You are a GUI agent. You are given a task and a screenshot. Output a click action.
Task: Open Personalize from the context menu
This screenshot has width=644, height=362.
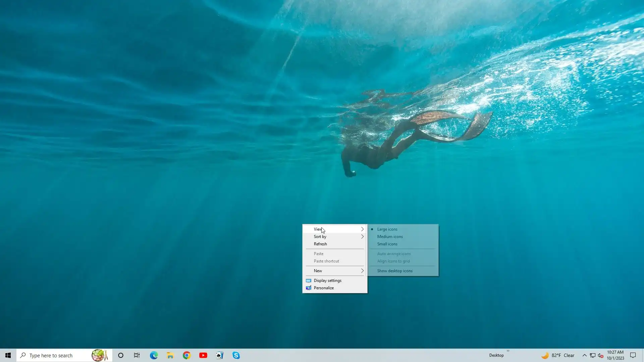click(323, 288)
